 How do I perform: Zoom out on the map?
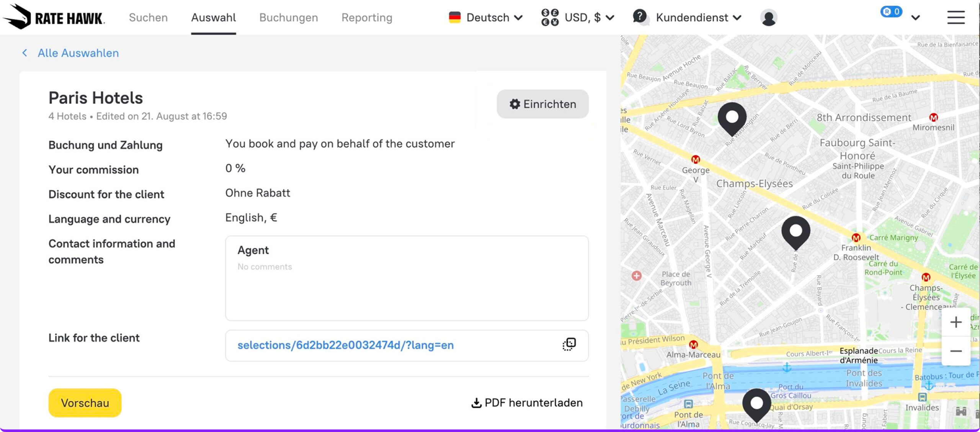tap(955, 351)
